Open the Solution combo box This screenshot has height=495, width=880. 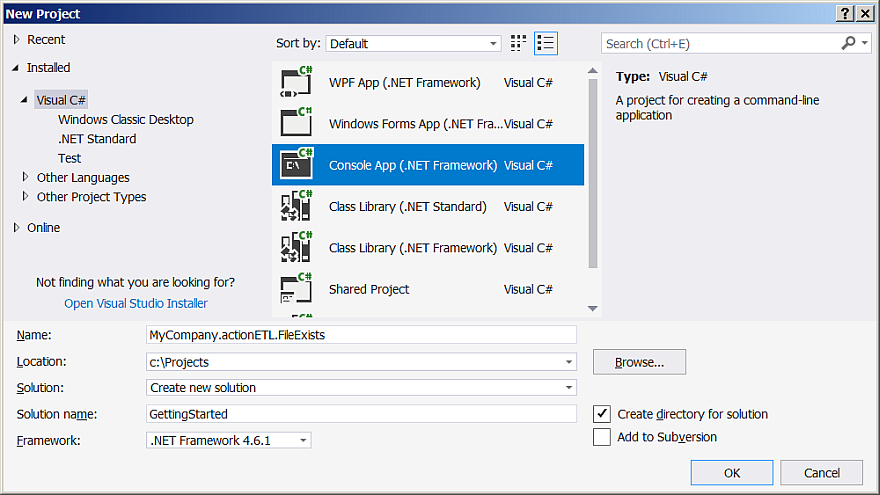(361, 388)
